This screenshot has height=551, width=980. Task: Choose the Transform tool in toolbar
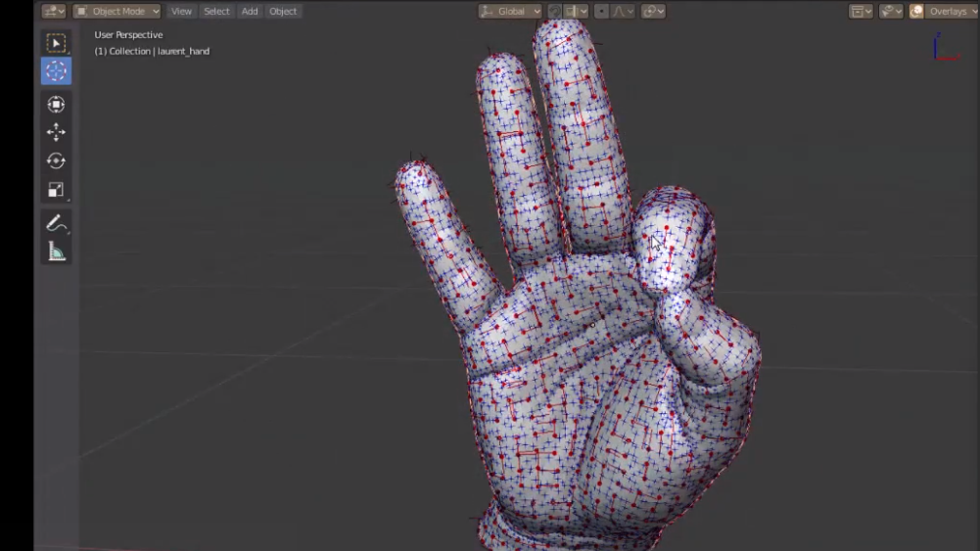click(56, 104)
